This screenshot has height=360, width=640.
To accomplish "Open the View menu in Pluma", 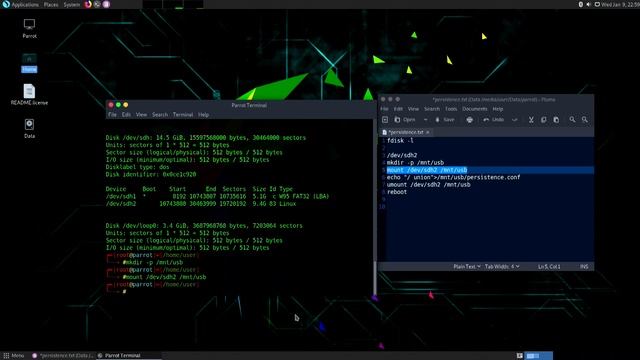I will pyautogui.click(x=413, y=109).
